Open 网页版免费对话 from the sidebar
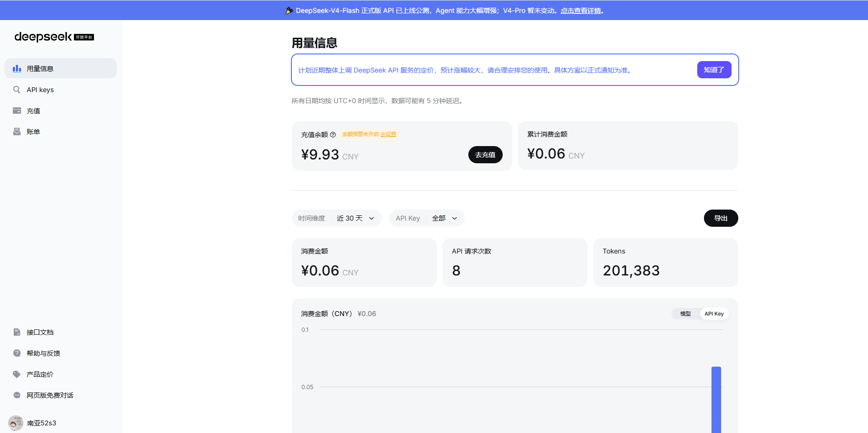The height and width of the screenshot is (433, 868). [61, 395]
